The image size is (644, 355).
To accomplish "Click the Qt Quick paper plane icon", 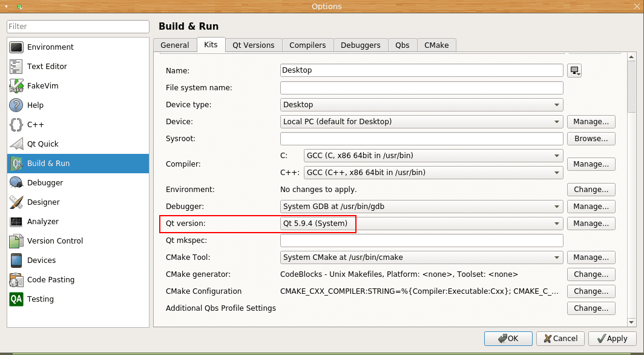I will tap(16, 144).
